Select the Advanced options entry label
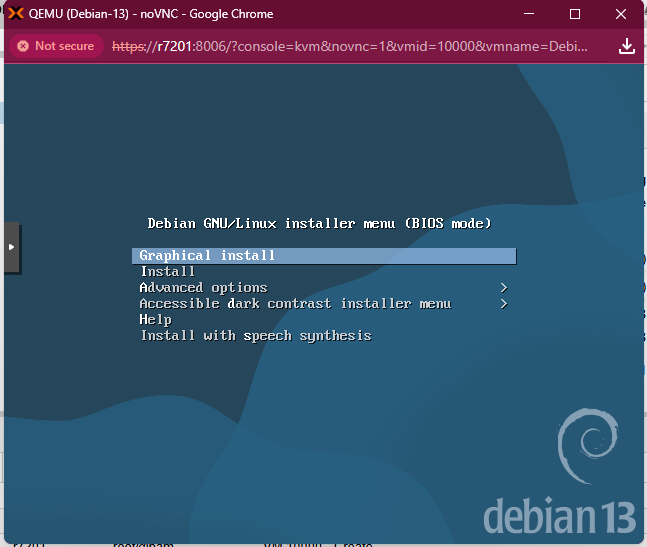The image size is (647, 547). (x=203, y=288)
